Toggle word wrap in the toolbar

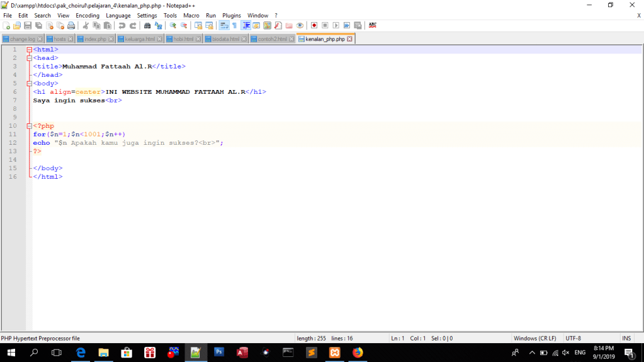(223, 26)
